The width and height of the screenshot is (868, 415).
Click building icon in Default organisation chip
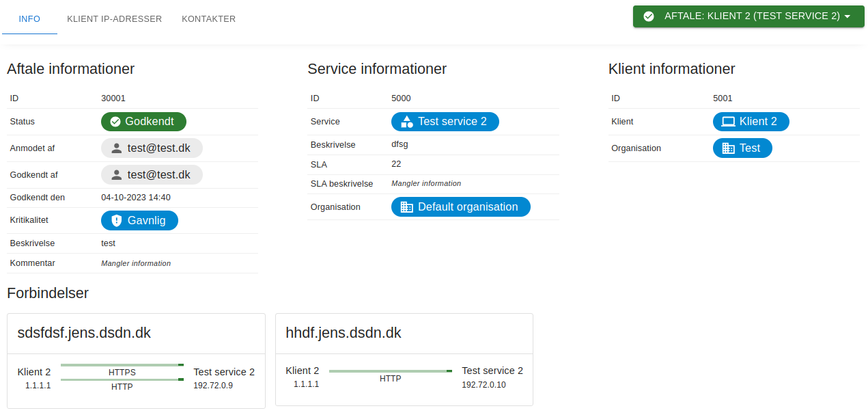click(406, 207)
